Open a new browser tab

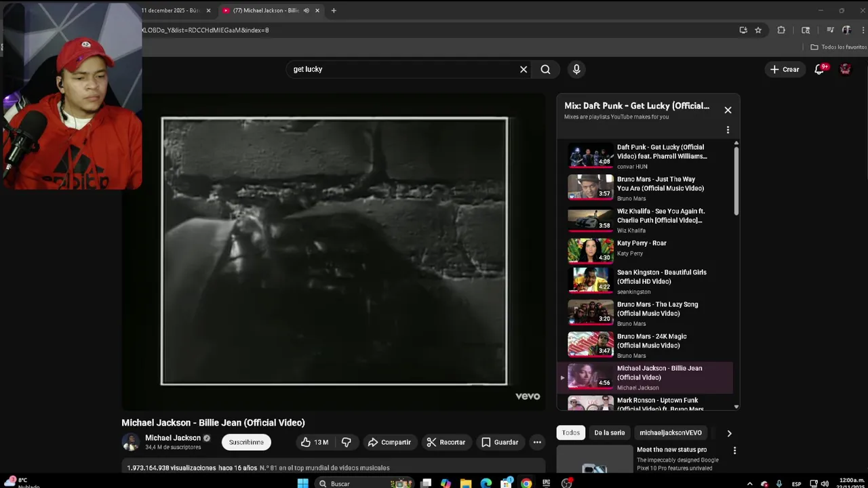tap(334, 10)
